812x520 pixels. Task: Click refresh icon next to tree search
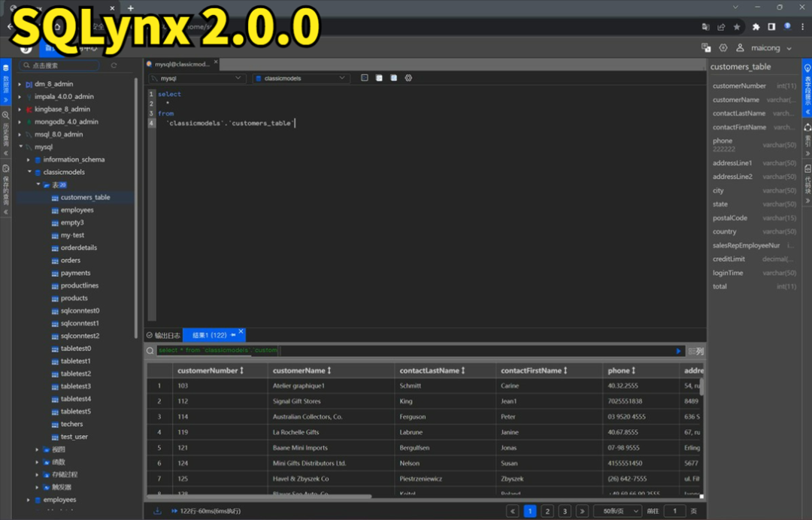[x=114, y=65]
